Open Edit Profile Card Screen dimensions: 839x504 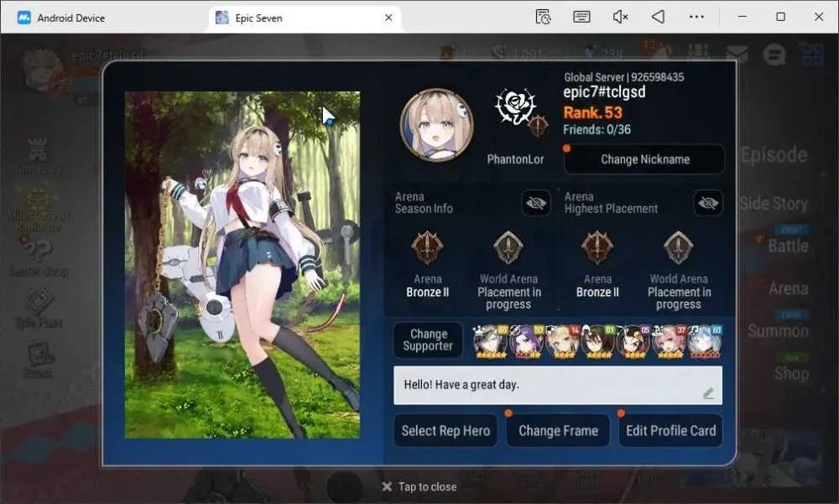coord(670,431)
